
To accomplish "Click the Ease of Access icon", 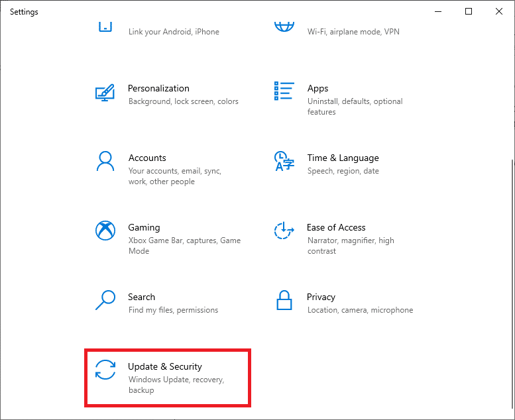I will coord(284,231).
